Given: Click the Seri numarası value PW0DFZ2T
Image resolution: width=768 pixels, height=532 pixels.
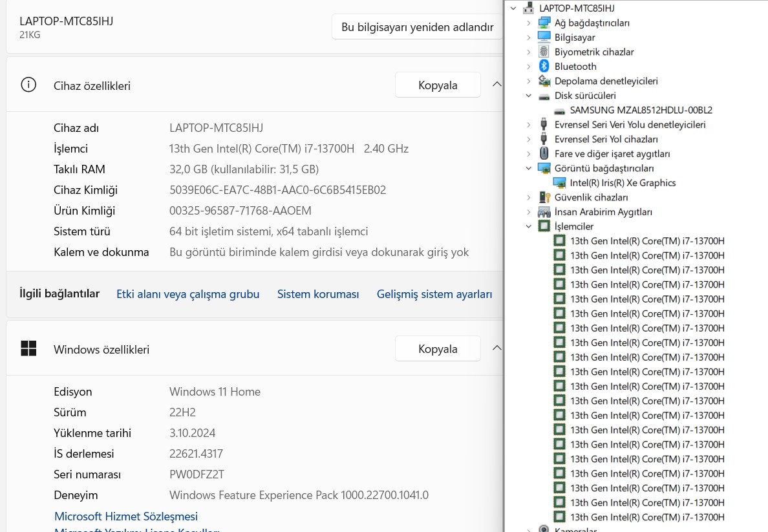Looking at the screenshot, I should pyautogui.click(x=197, y=474).
